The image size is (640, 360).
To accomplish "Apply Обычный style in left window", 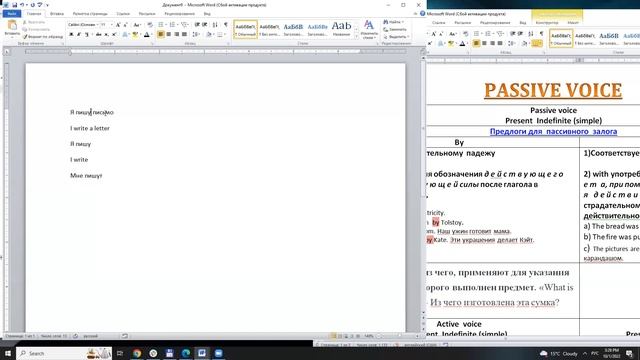I will [x=245, y=29].
